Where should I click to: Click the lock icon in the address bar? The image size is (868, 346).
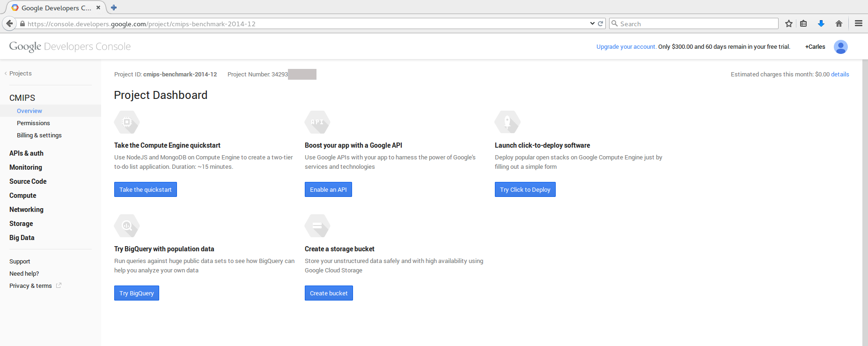coord(22,24)
